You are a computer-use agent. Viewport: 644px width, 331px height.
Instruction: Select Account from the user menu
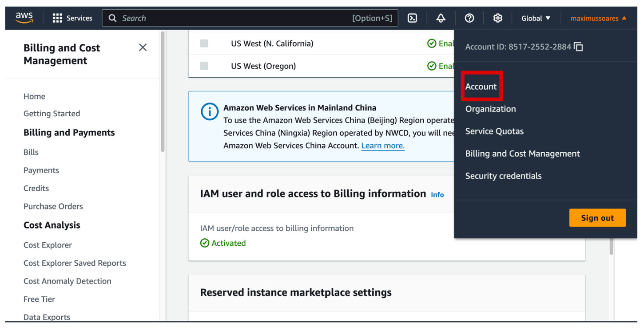tap(481, 87)
